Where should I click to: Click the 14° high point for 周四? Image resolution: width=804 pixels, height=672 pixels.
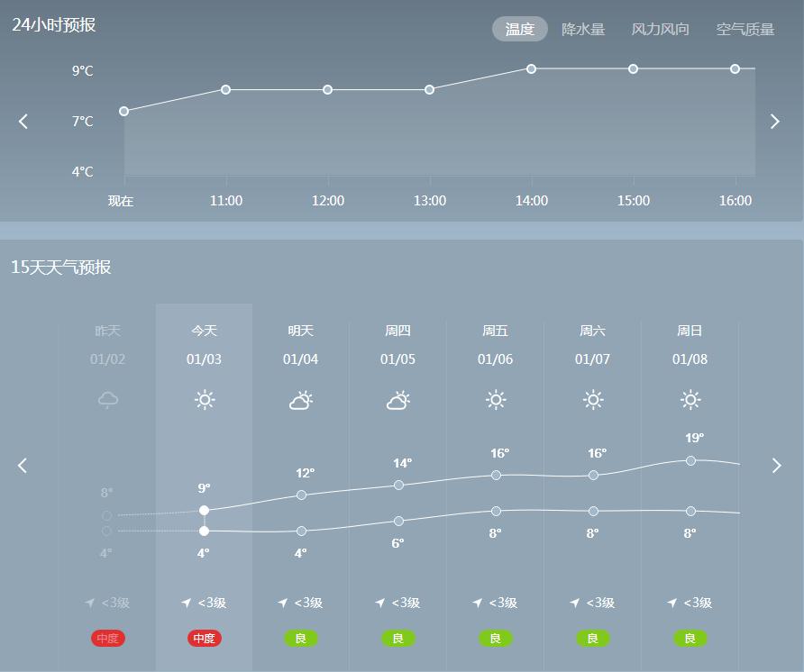coord(399,485)
